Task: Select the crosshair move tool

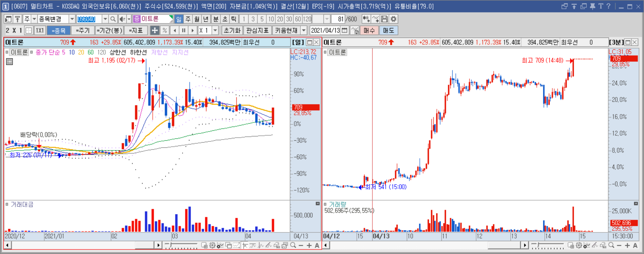Action: pos(155,30)
